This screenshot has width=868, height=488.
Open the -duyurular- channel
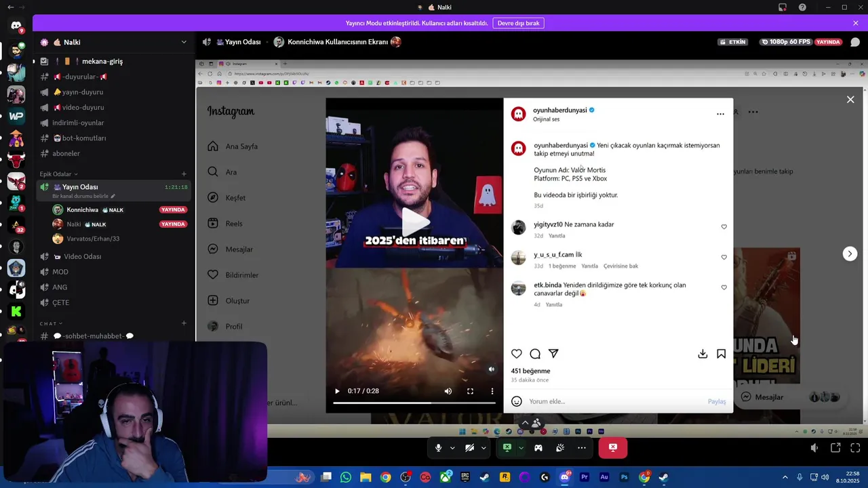click(x=113, y=77)
